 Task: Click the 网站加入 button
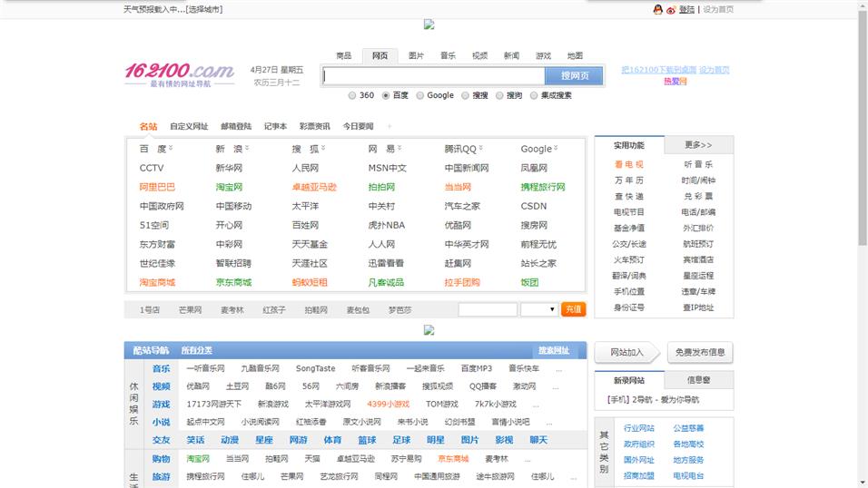point(627,352)
